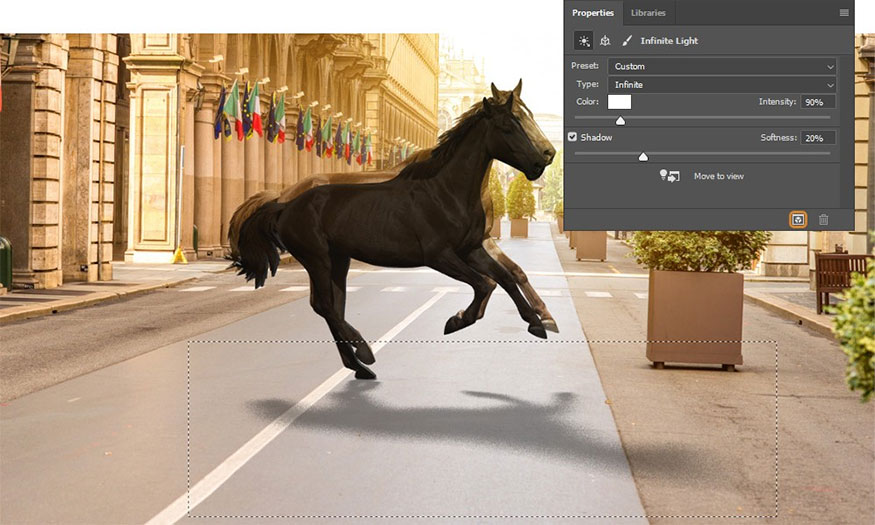Click the Intensity 90% input field
This screenshot has height=525, width=875.
pos(818,102)
